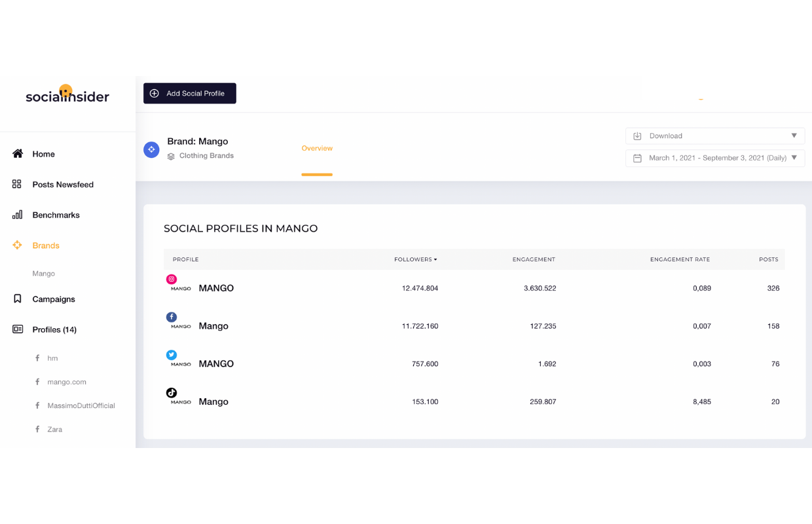Image resolution: width=812 pixels, height=524 pixels.
Task: Click the followers value 757.600
Action: click(x=425, y=364)
